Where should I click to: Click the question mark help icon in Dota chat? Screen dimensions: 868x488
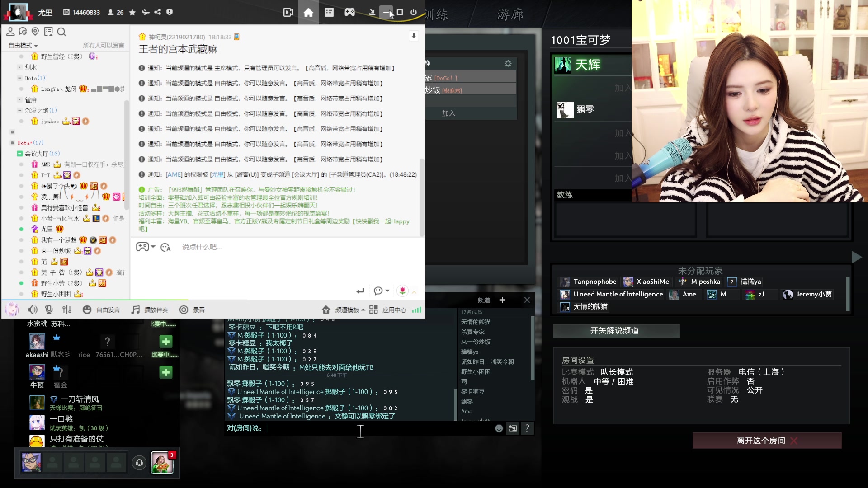pos(527,428)
